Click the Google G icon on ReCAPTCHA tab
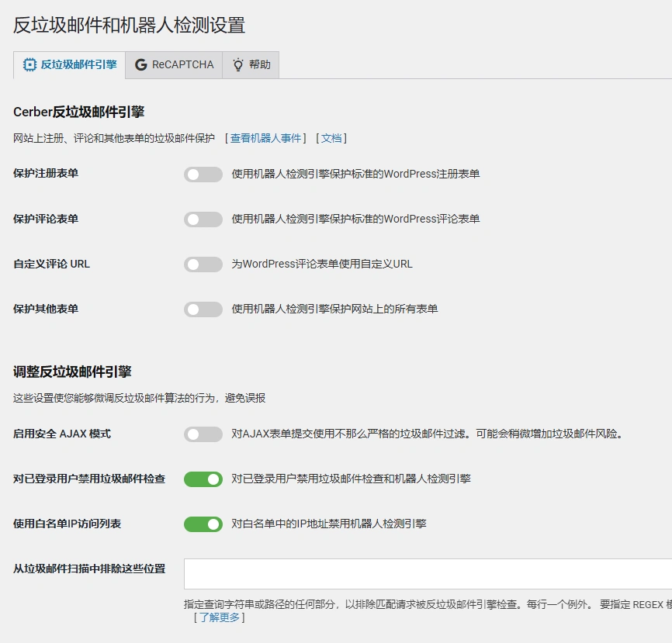The height and width of the screenshot is (643, 672). (143, 65)
